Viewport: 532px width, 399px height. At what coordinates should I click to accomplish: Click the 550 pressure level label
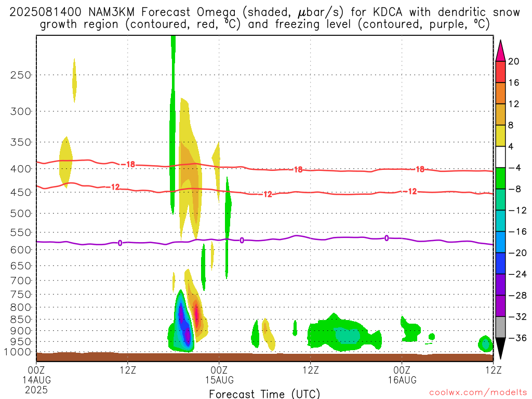[21, 232]
